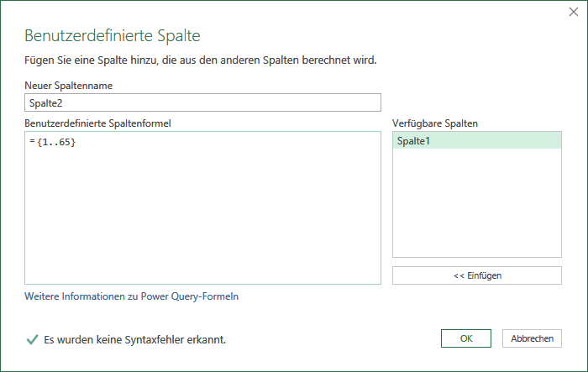This screenshot has width=588, height=372.
Task: Click empty area below formula text
Action: click(x=202, y=217)
